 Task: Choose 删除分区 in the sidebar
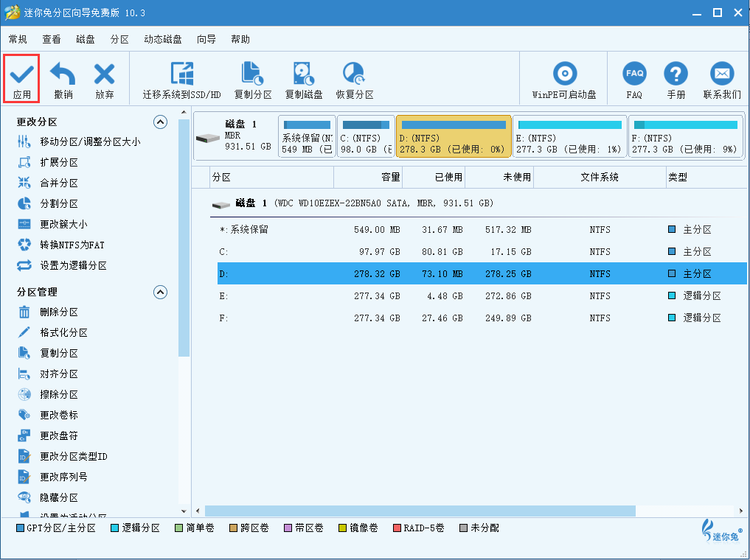click(x=47, y=312)
